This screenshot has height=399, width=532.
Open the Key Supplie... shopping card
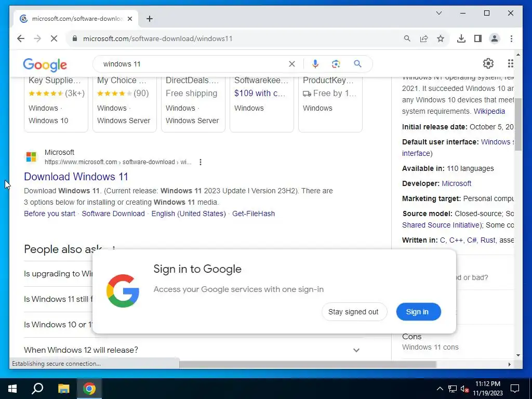[x=56, y=104]
